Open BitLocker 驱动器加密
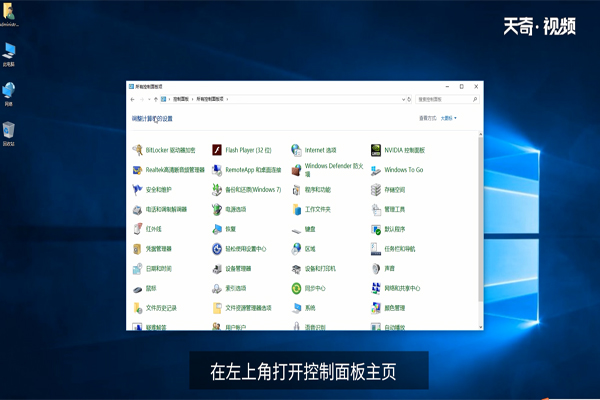Screen dimensions: 600x400 pos(164,150)
